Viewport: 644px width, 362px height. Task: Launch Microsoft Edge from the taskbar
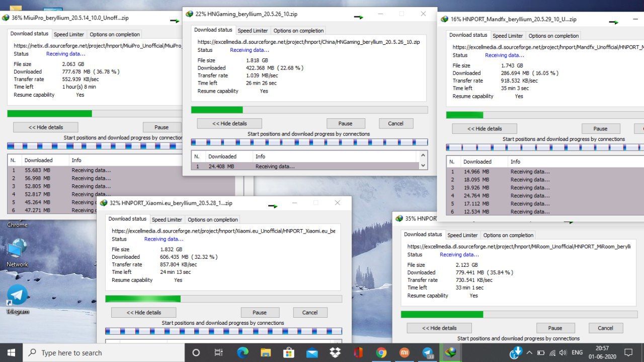[x=242, y=352]
